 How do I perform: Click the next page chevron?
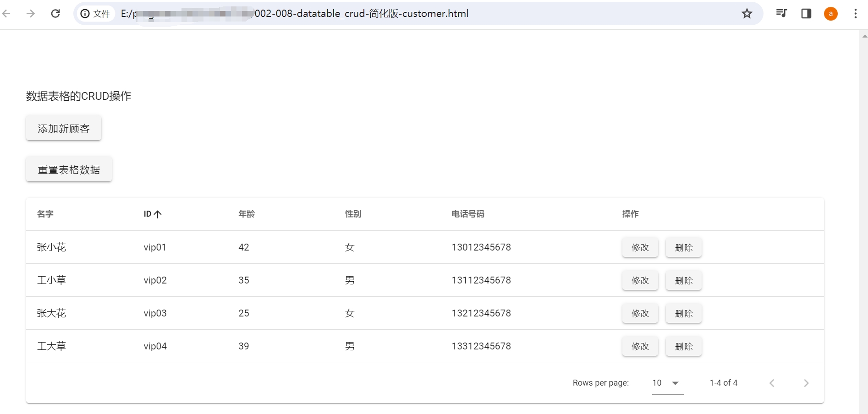[x=806, y=383]
